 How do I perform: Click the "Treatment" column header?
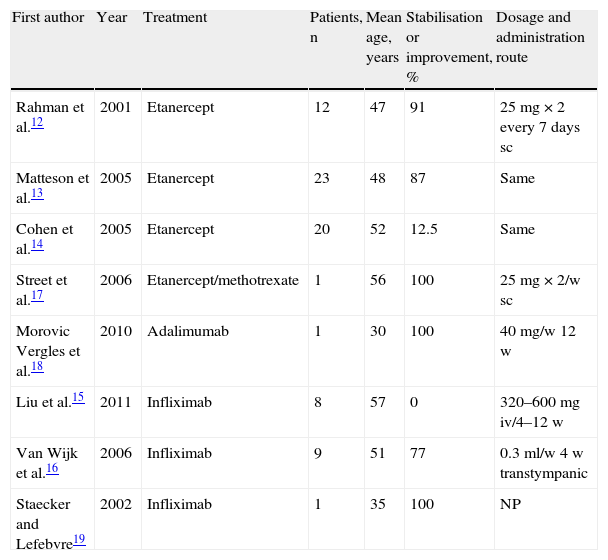pos(175,18)
